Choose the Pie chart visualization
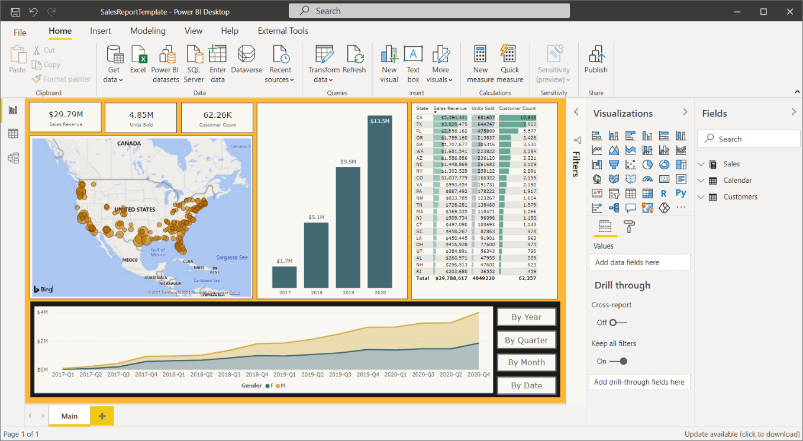This screenshot has width=803, height=441. (x=647, y=164)
